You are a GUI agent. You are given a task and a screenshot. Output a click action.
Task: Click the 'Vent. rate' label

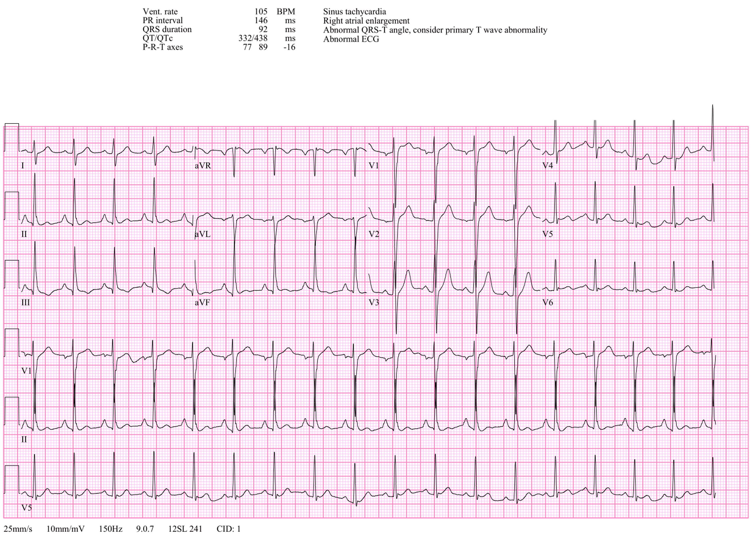point(160,12)
